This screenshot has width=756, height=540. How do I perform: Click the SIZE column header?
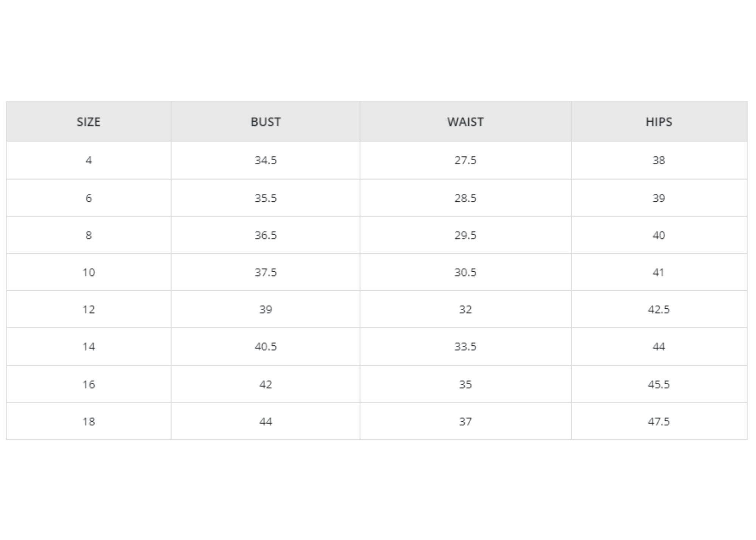(88, 122)
